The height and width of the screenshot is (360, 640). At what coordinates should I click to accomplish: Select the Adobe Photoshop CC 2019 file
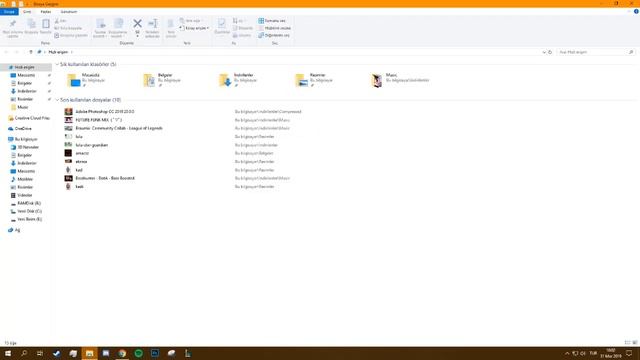tap(105, 111)
